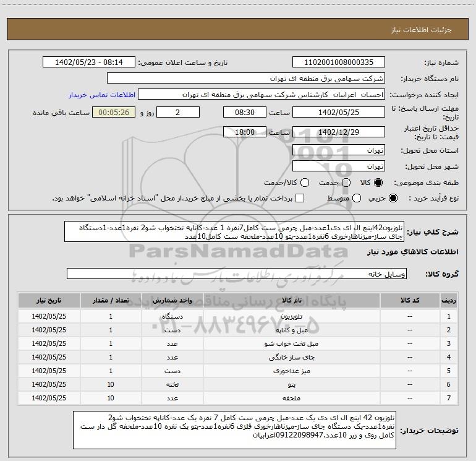The image size is (476, 461).
Task: Choose the جزیی purchase process option
Action: (x=393, y=198)
